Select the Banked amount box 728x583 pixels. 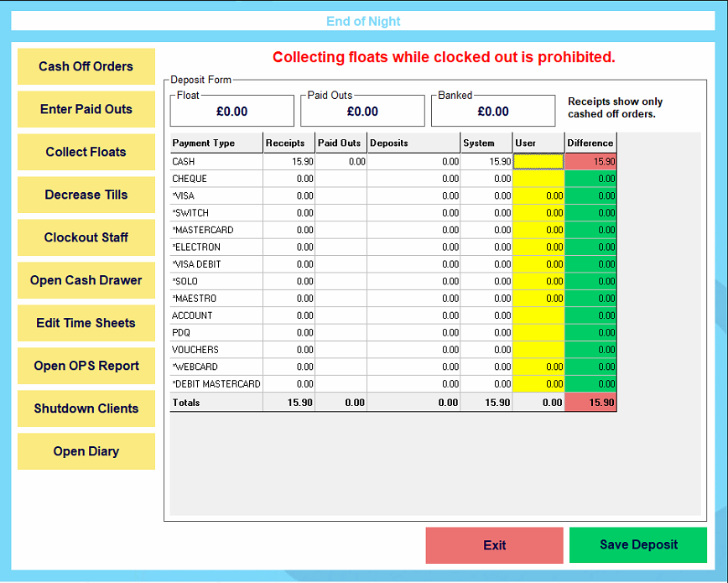click(493, 112)
